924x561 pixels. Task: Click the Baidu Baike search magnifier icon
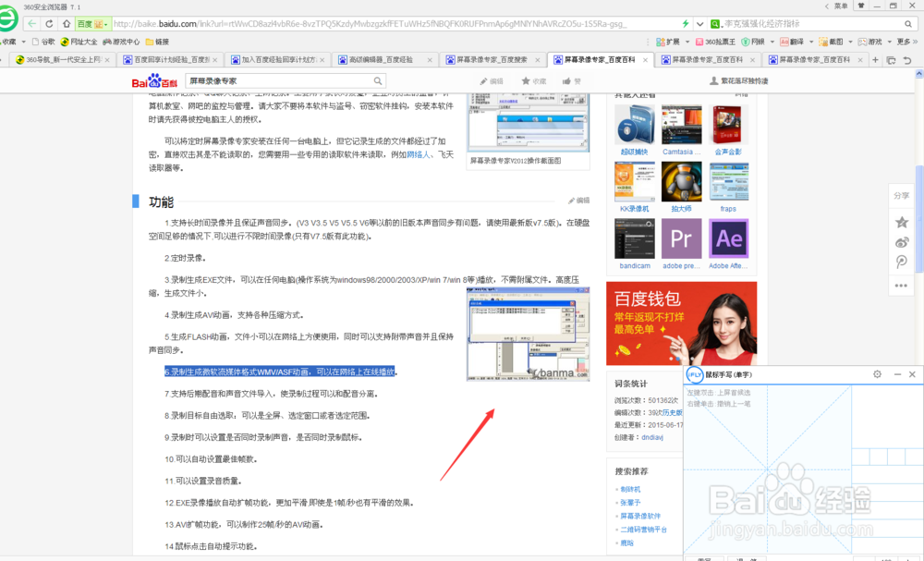pyautogui.click(x=378, y=80)
